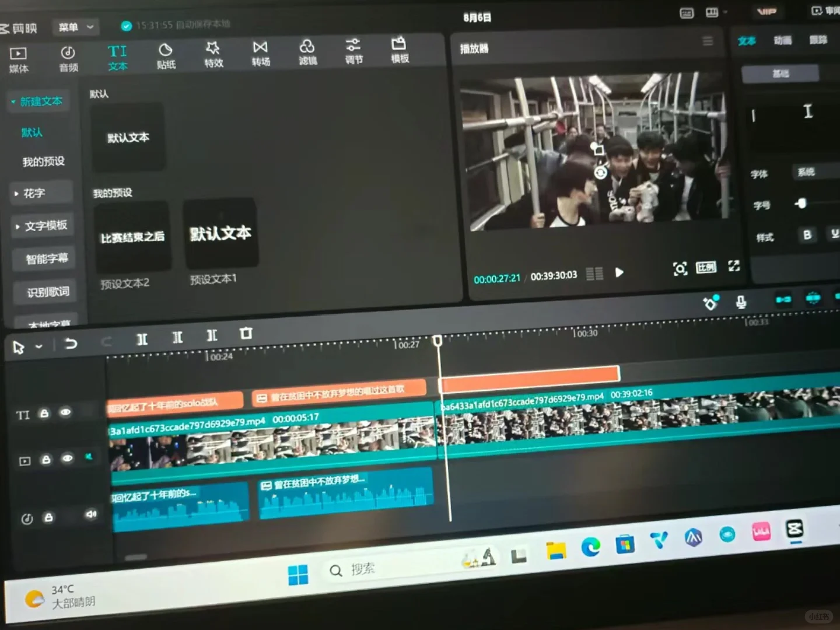840x630 pixels.
Task: Select the 基础 basic sub-tab
Action: tap(780, 73)
